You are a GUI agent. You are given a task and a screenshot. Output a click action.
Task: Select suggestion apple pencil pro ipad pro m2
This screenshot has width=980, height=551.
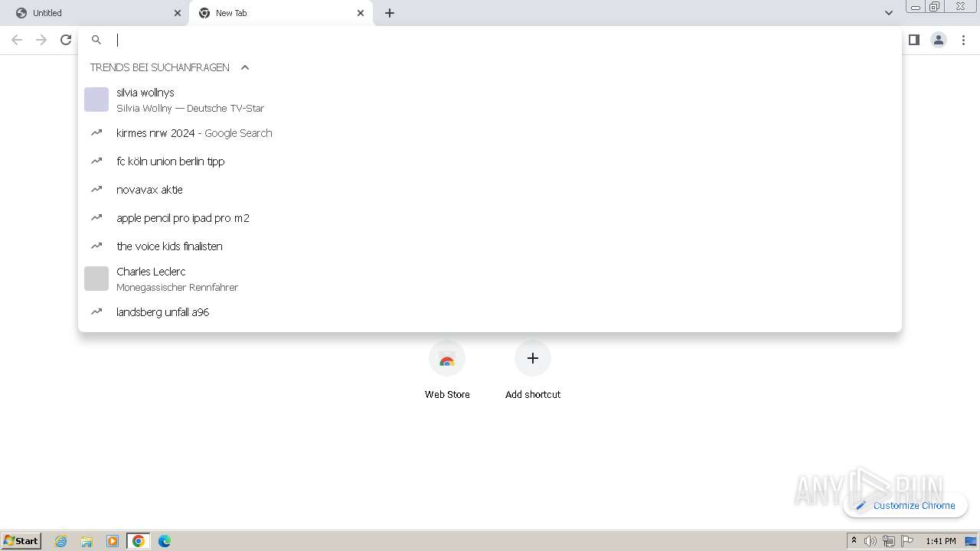(490, 218)
